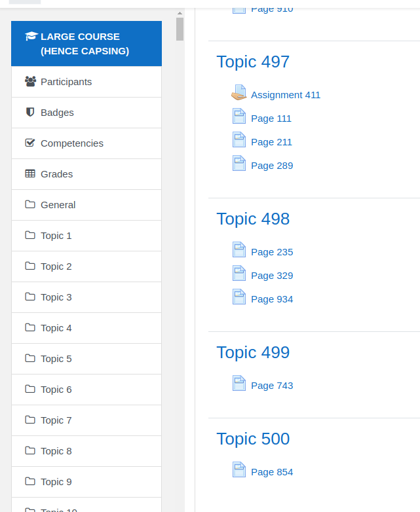
Task: Click the page icon beside Page 235
Action: pos(239,250)
